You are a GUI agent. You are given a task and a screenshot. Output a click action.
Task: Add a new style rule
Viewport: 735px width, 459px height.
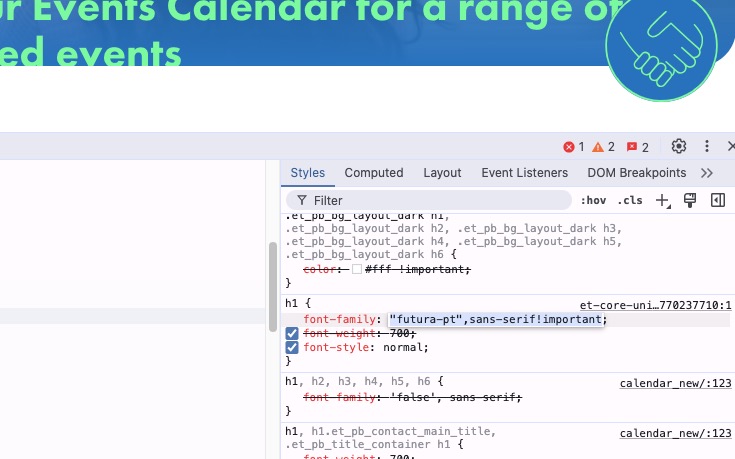tap(662, 201)
